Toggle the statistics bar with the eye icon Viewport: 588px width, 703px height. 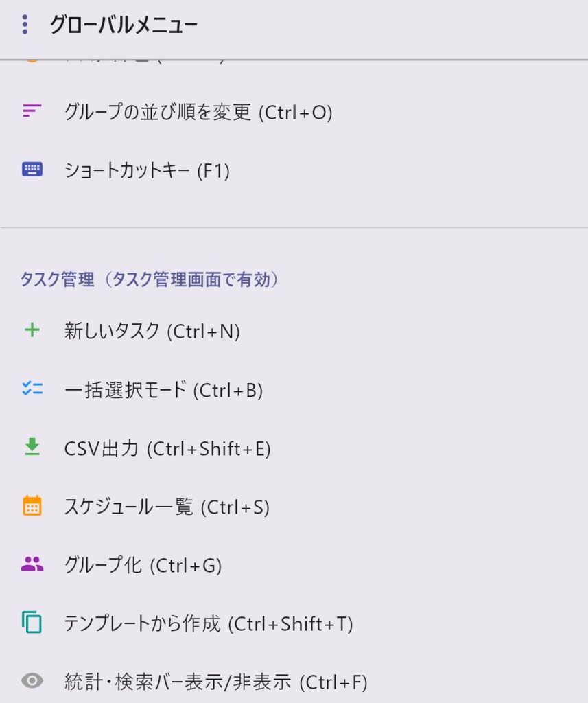(x=31, y=680)
